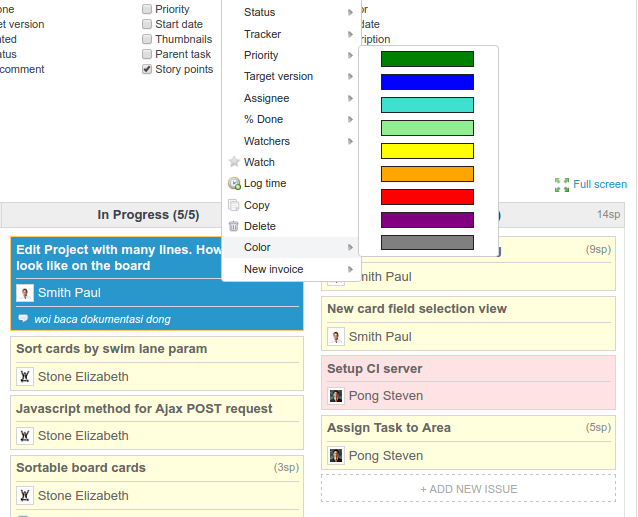638x517 pixels.
Task: Click Stone Elizabeth's avatar on Sortable board cards
Action: (25, 495)
